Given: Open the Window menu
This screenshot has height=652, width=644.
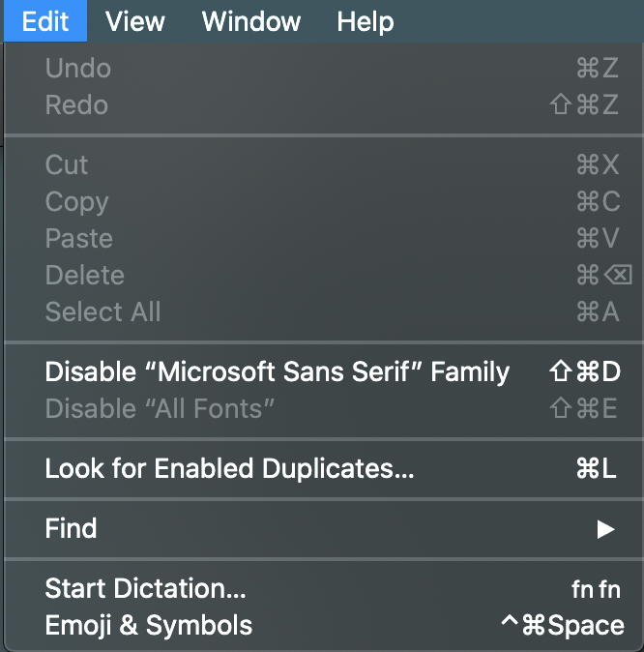Looking at the screenshot, I should [251, 20].
